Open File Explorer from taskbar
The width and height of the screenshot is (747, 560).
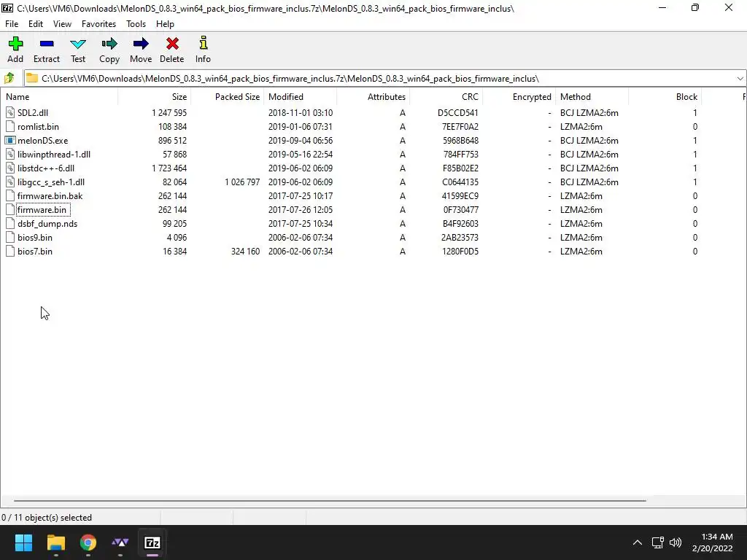(55, 542)
